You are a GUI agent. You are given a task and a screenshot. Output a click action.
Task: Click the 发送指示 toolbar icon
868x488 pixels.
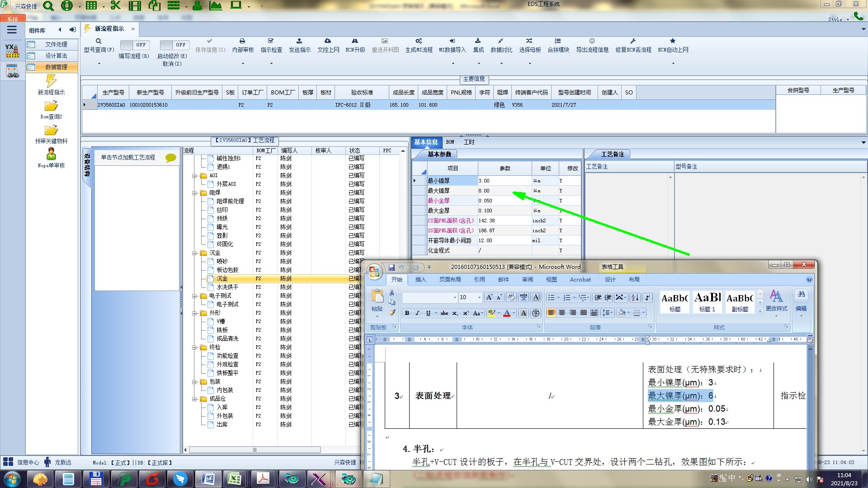point(299,41)
